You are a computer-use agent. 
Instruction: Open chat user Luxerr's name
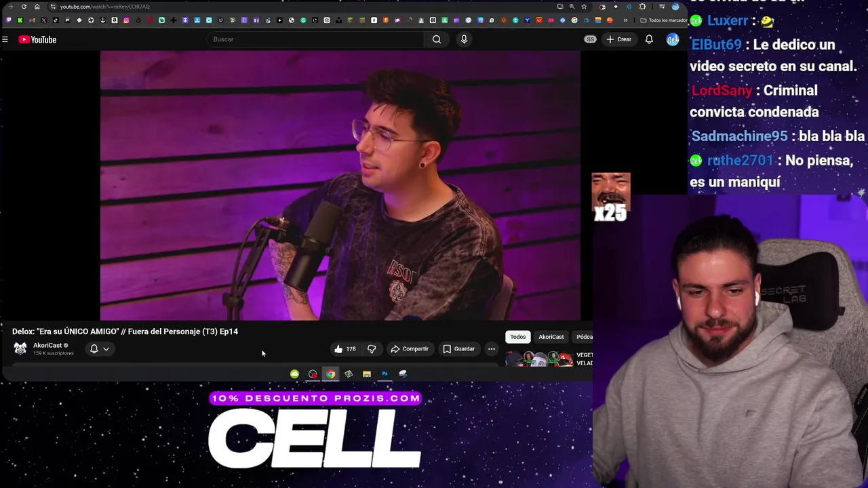point(727,20)
